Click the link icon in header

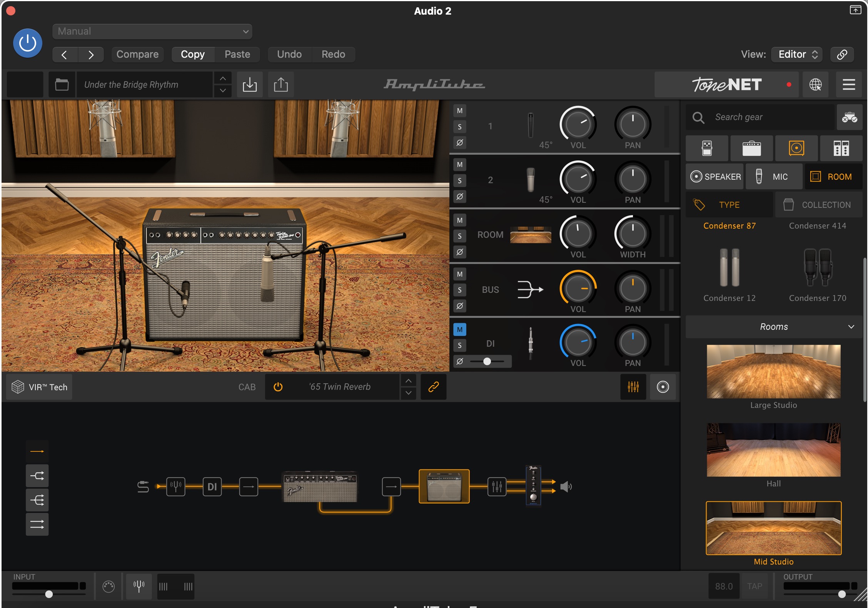842,54
